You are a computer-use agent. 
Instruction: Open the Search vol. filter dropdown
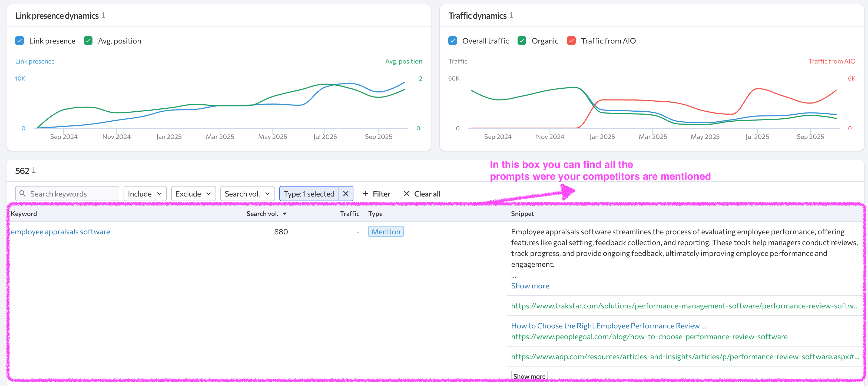coord(247,194)
